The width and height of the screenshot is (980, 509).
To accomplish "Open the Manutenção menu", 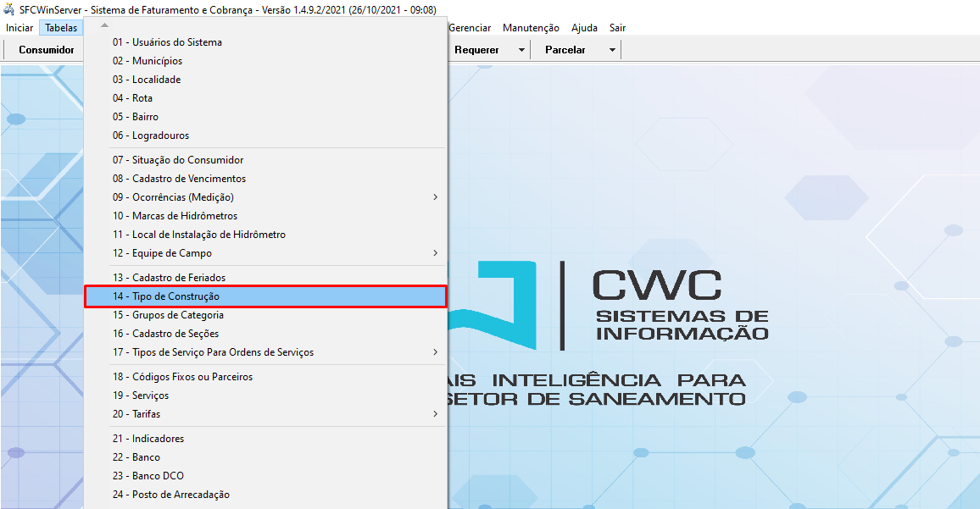I will (531, 28).
